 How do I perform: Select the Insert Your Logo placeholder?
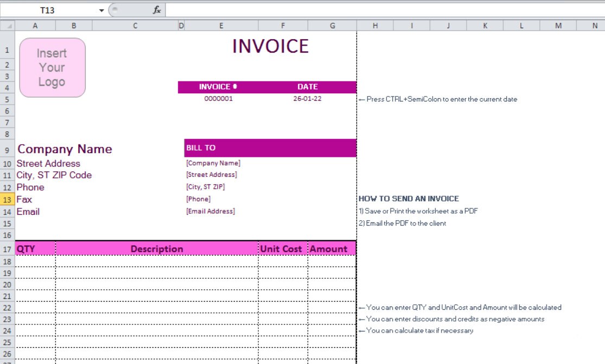tap(52, 67)
